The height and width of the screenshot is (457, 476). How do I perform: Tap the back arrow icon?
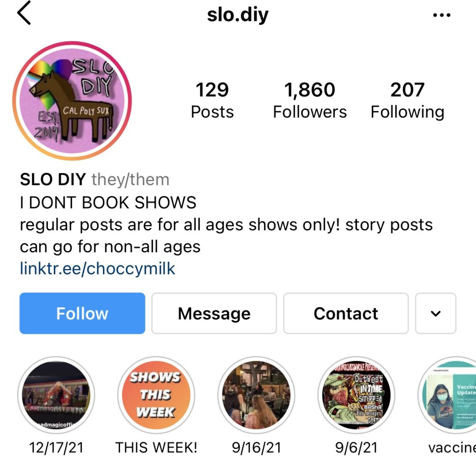[24, 13]
